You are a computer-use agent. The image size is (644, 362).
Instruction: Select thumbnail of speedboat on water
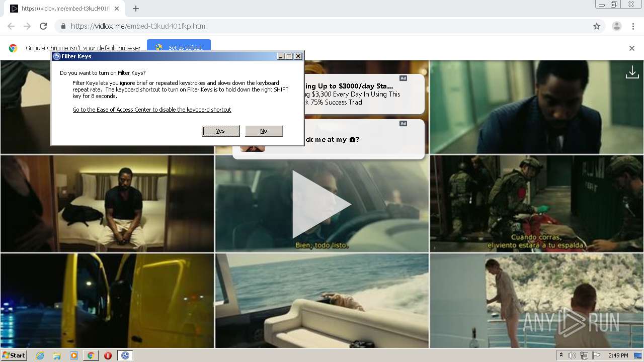click(322, 301)
